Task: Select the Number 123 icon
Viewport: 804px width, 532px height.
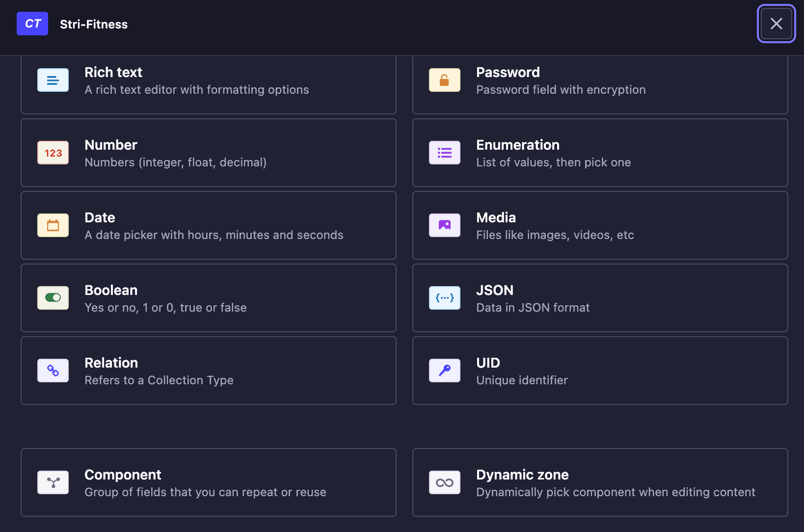Action: tap(53, 153)
